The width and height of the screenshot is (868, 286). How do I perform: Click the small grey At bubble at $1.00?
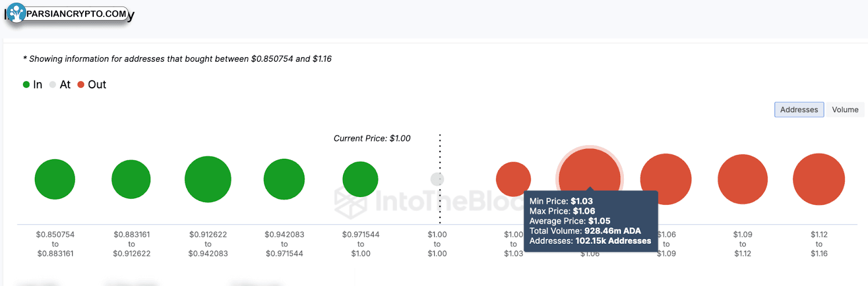click(437, 179)
